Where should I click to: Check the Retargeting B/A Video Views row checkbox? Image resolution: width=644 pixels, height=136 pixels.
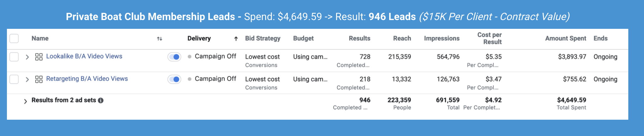click(x=14, y=79)
